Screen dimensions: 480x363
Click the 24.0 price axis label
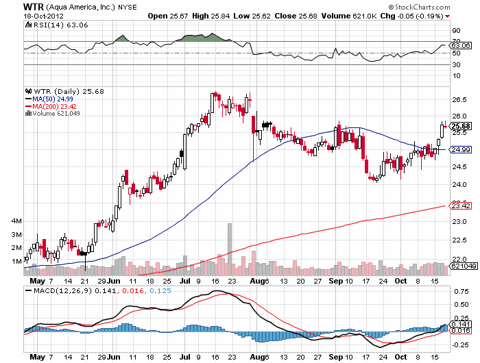pyautogui.click(x=460, y=184)
